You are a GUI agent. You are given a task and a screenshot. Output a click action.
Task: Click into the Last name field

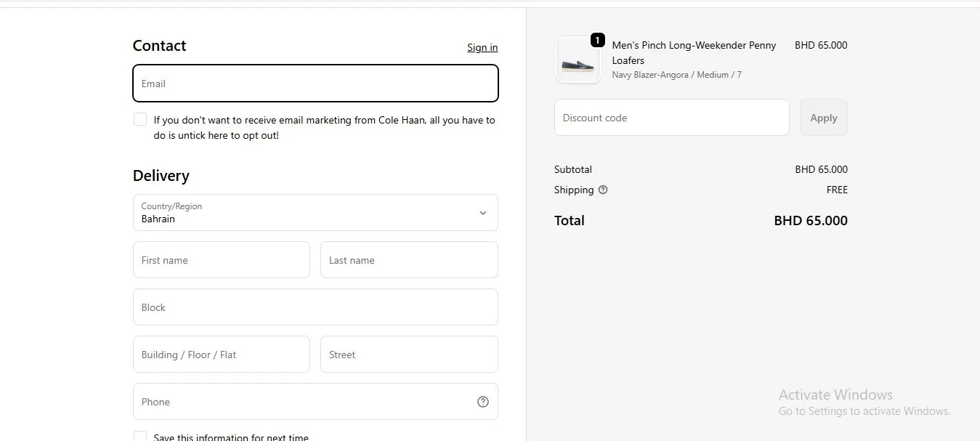409,259
